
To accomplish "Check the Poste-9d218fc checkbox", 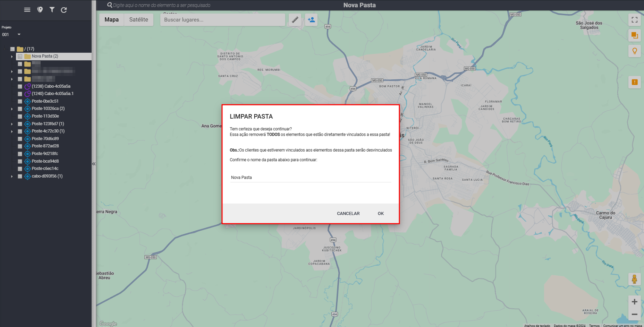I will (x=20, y=154).
